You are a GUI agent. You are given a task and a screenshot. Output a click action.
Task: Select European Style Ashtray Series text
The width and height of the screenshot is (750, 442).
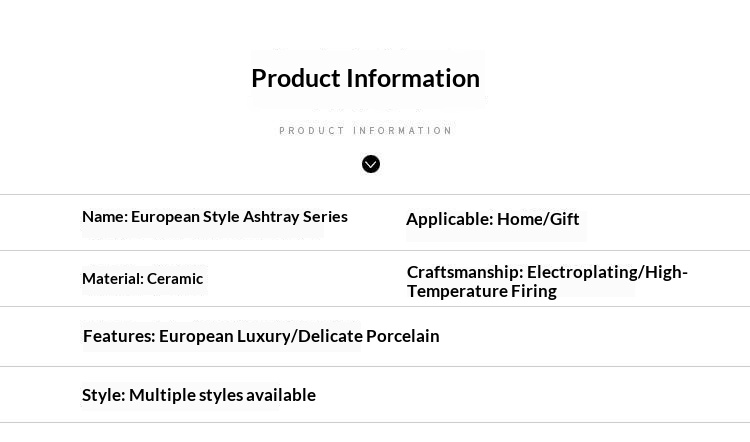pyautogui.click(x=239, y=217)
